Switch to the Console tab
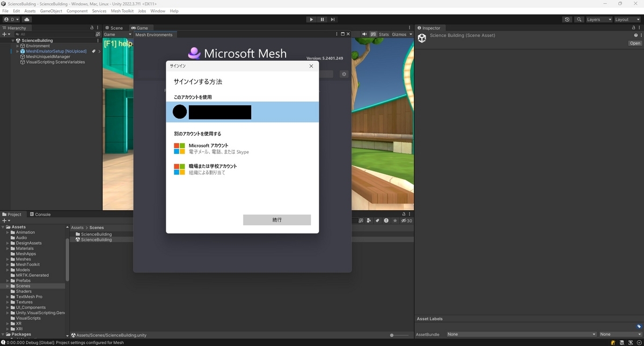This screenshot has height=346, width=644. (40, 214)
